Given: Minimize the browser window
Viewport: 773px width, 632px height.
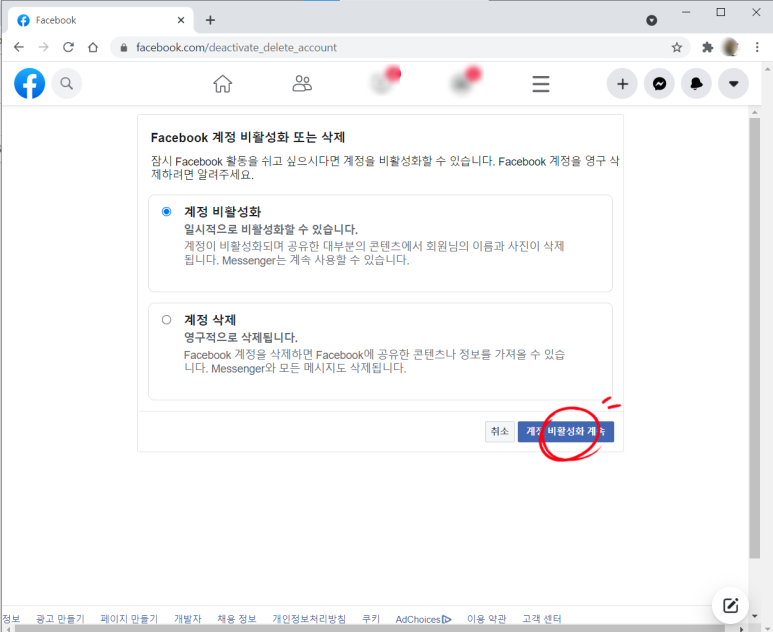Looking at the screenshot, I should pos(686,12).
